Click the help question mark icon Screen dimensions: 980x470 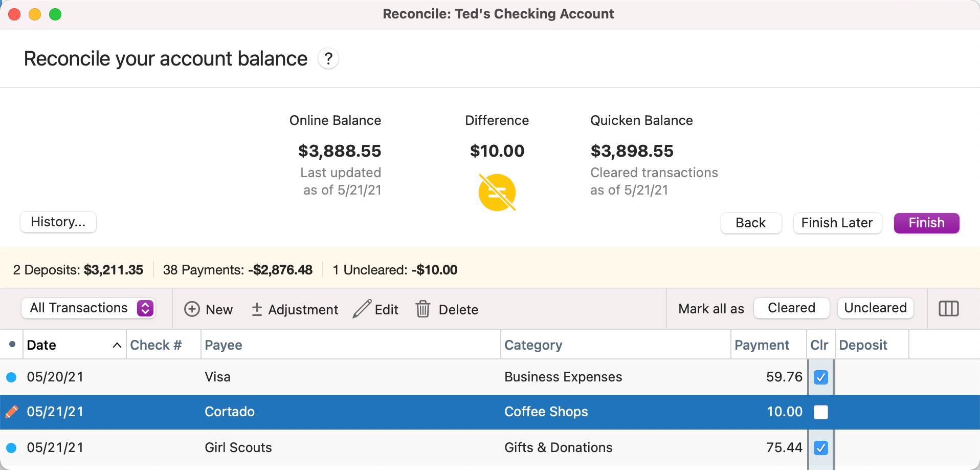tap(328, 59)
